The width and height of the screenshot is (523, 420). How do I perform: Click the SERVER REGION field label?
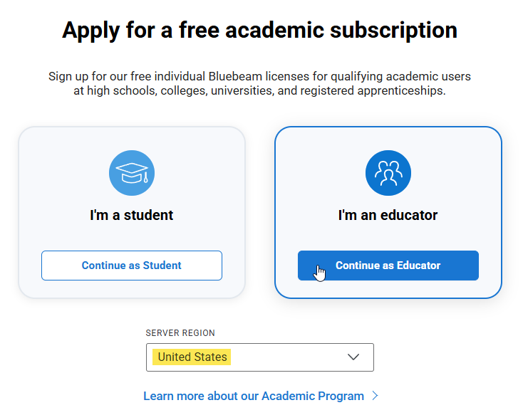click(x=180, y=333)
